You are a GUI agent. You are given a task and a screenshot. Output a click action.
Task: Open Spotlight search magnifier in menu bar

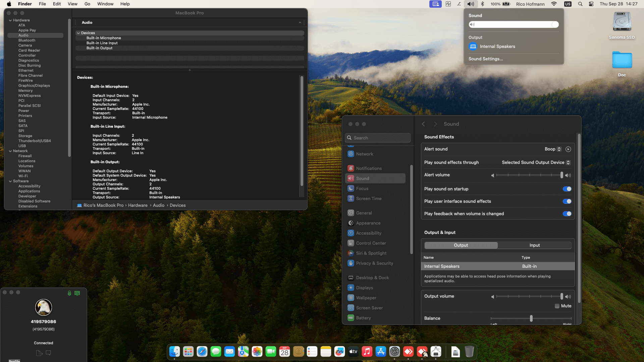[x=580, y=4]
